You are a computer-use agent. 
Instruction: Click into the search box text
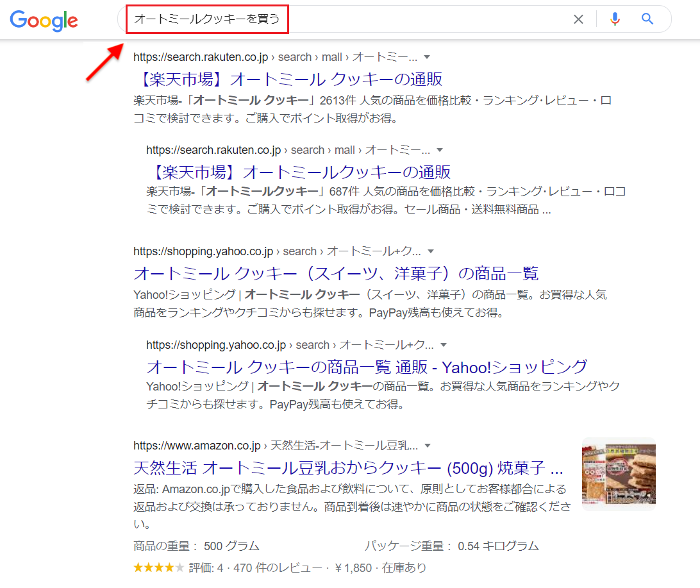click(207, 19)
